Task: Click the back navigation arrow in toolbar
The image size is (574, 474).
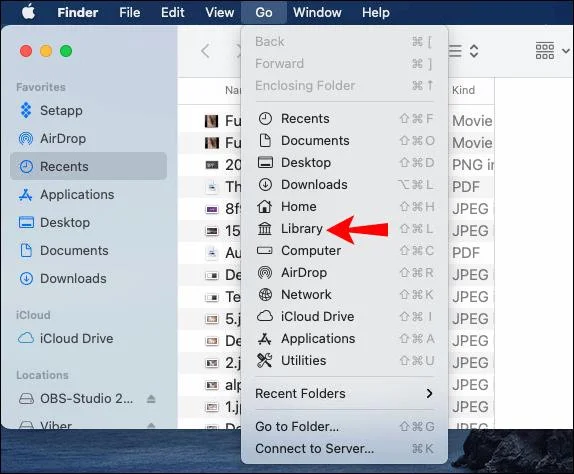Action: click(x=205, y=51)
